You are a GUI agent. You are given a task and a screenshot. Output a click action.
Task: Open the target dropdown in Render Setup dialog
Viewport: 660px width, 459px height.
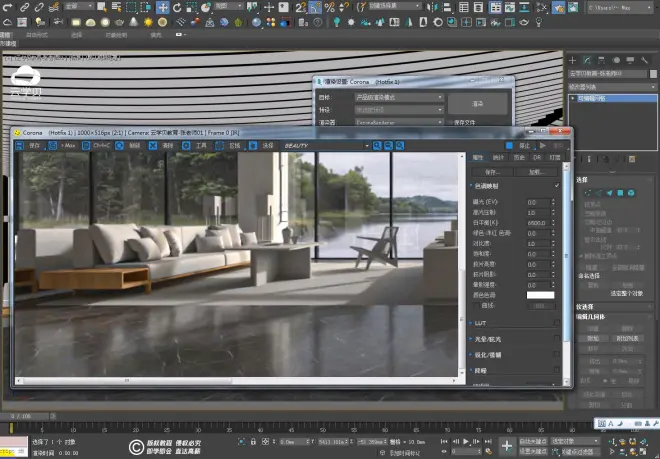(399, 97)
